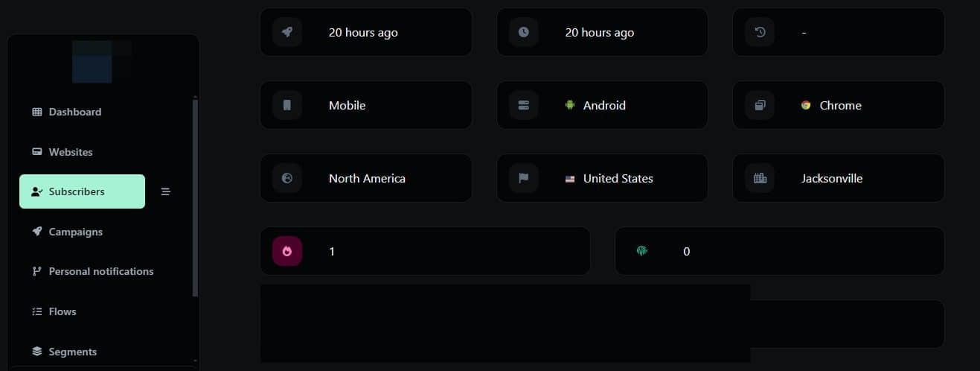Click the flag icon beside United States
Screen dimensions: 980x371
point(523,178)
